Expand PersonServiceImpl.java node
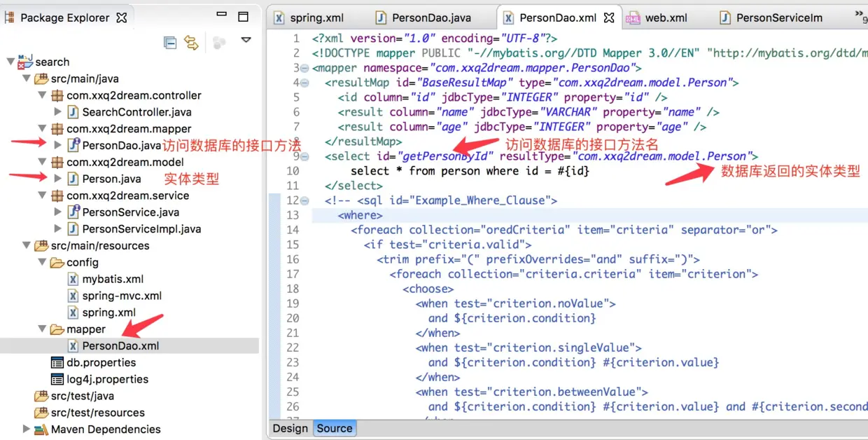 58,229
